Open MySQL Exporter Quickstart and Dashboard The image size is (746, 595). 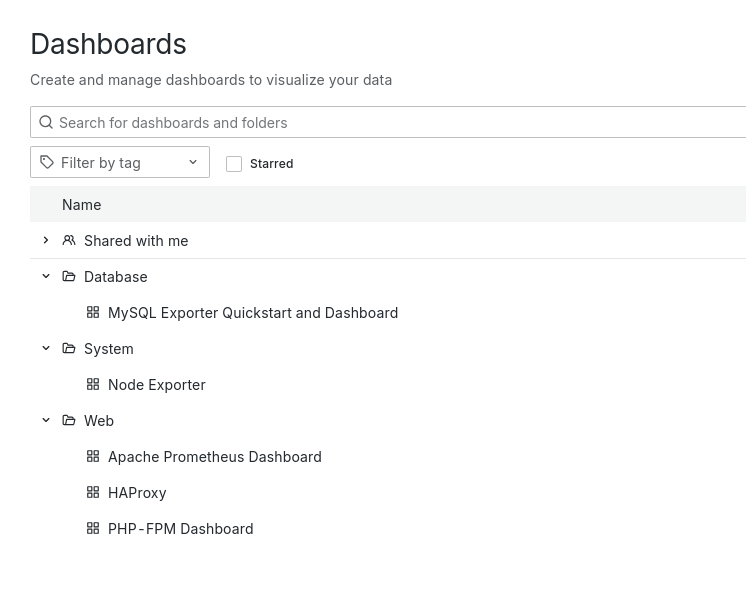(253, 313)
